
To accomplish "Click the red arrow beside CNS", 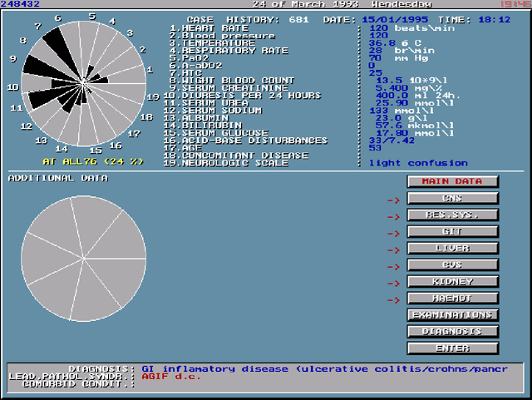I will [393, 200].
